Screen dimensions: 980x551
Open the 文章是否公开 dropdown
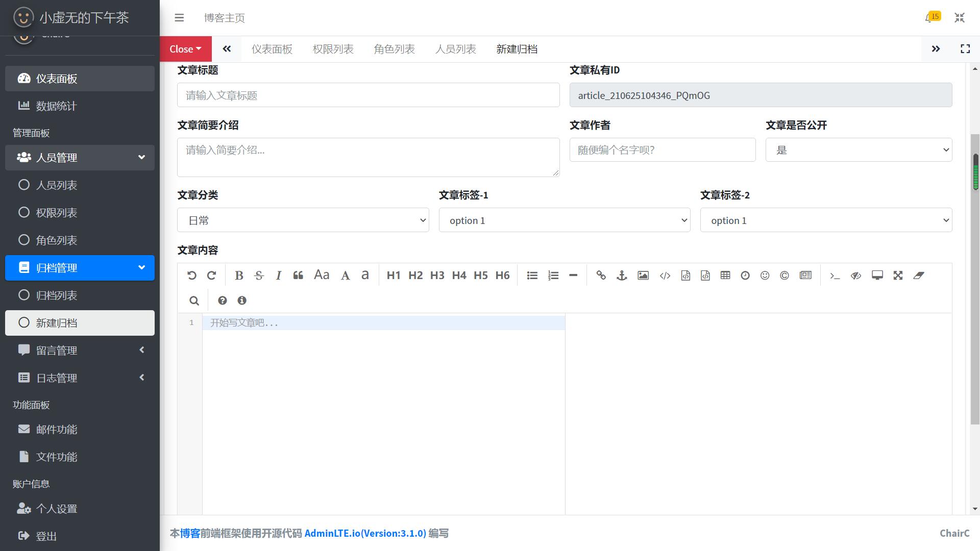pyautogui.click(x=859, y=150)
